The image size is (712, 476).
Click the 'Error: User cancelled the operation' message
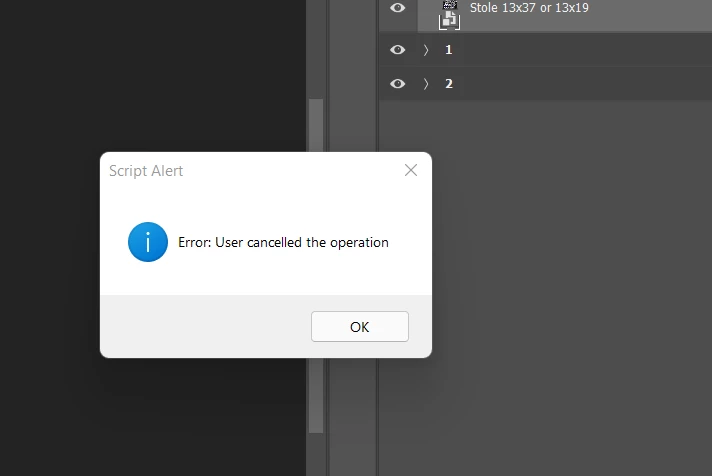pos(283,243)
